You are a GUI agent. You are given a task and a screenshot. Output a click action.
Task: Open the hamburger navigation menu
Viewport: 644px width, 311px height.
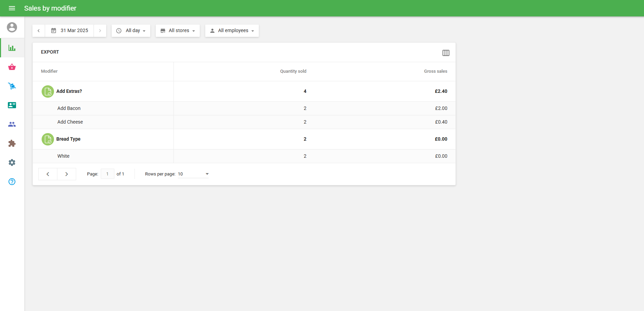pyautogui.click(x=12, y=8)
